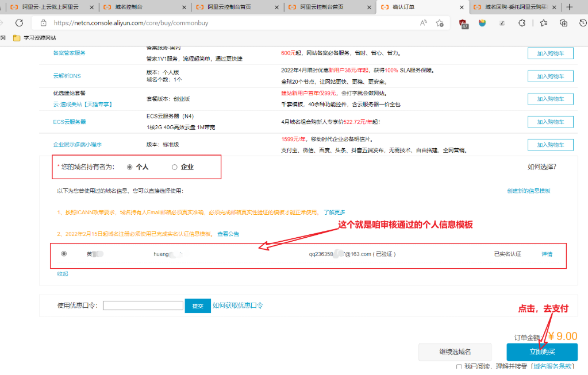
Task: Click the 继续选域名 button
Action: click(x=455, y=352)
